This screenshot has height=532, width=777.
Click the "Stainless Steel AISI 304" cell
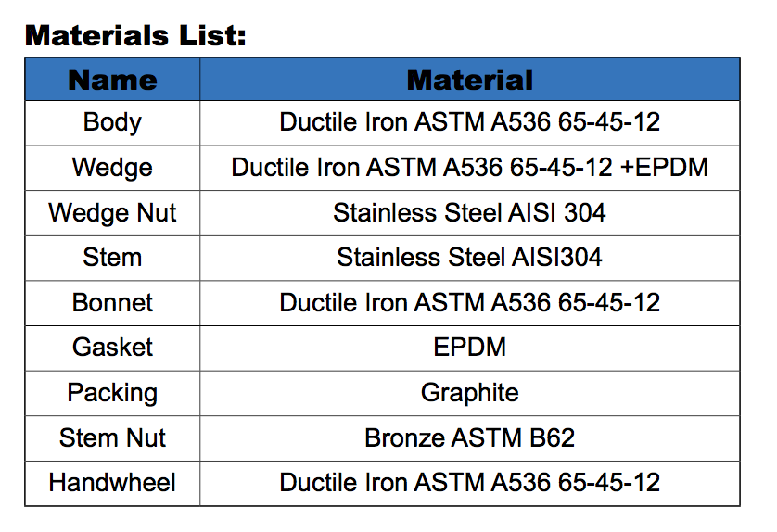[x=469, y=213]
